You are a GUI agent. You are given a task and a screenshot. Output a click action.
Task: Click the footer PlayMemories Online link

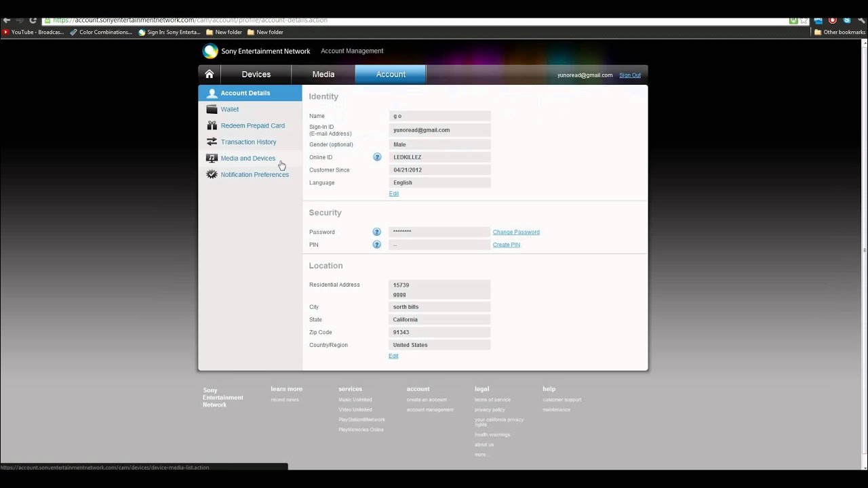(361, 430)
